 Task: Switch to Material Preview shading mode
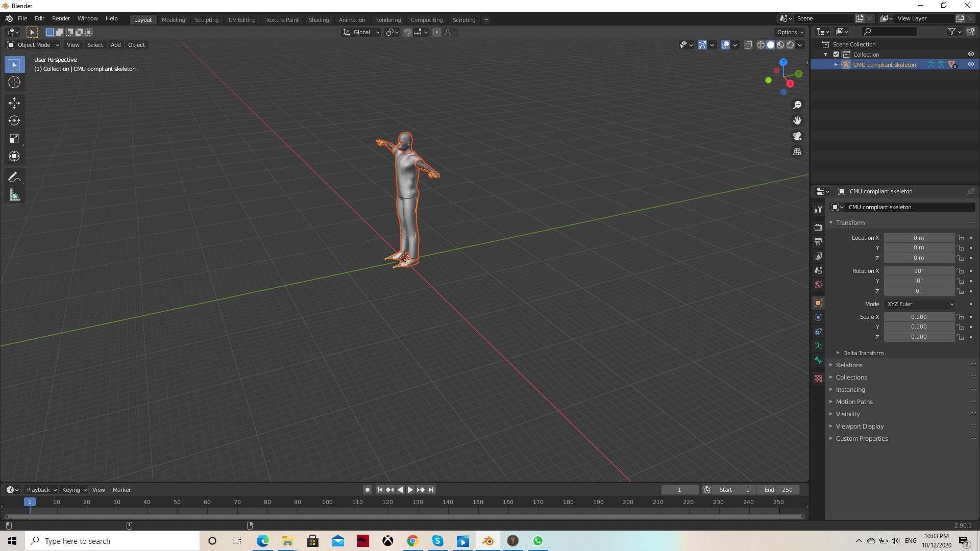(x=780, y=45)
